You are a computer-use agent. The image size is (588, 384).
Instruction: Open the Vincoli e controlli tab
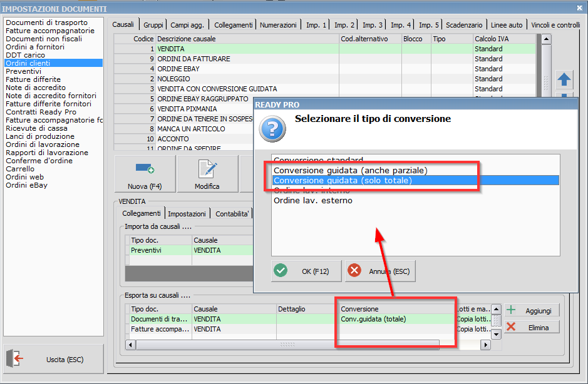point(555,25)
